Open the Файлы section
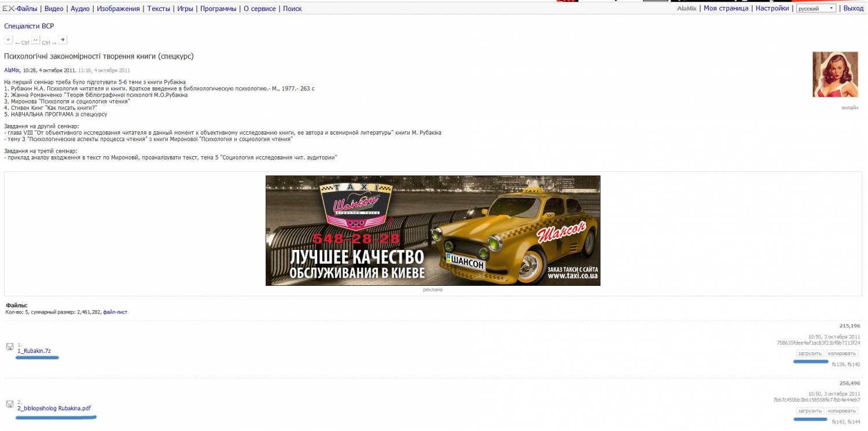The image size is (868, 431). [27, 9]
